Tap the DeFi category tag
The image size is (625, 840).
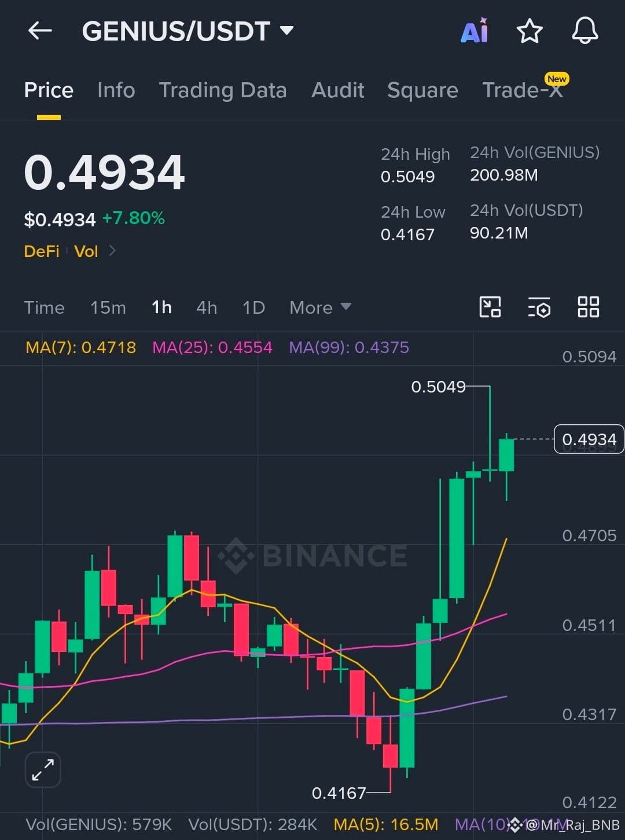(42, 251)
